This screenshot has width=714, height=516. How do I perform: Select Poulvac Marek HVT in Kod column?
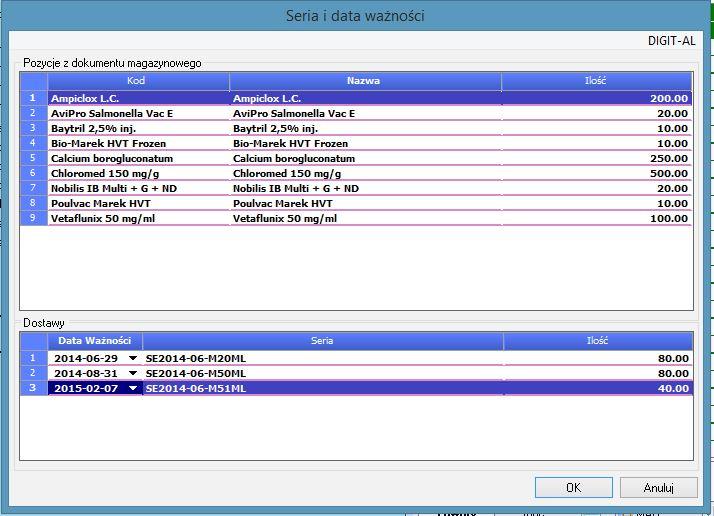(138, 204)
